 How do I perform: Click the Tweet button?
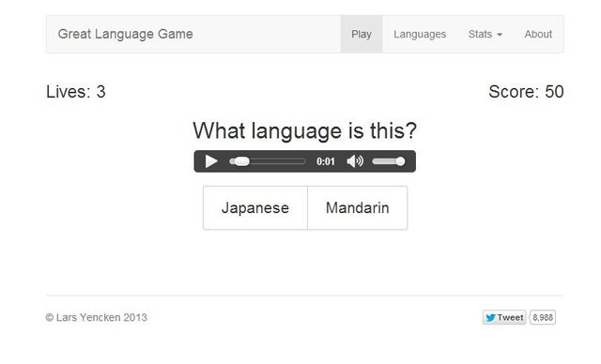tap(504, 317)
